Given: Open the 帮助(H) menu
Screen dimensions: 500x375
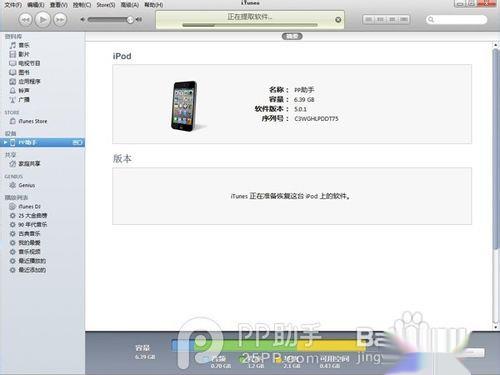Looking at the screenshot, I should click(154, 5).
